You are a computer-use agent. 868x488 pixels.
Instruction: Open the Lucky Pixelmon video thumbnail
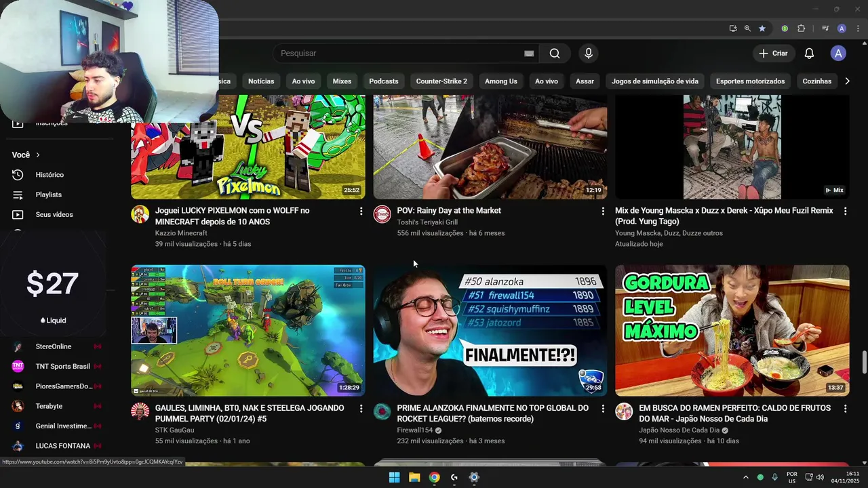point(248,147)
